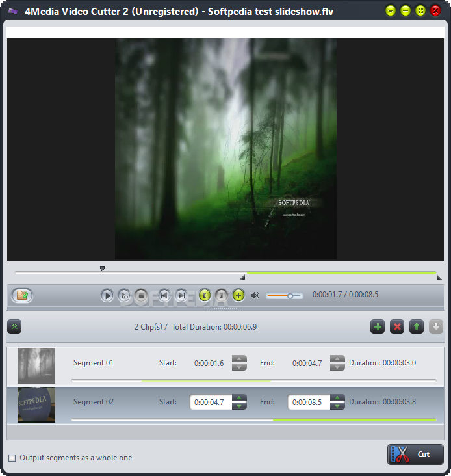Play the selected segment

click(124, 295)
